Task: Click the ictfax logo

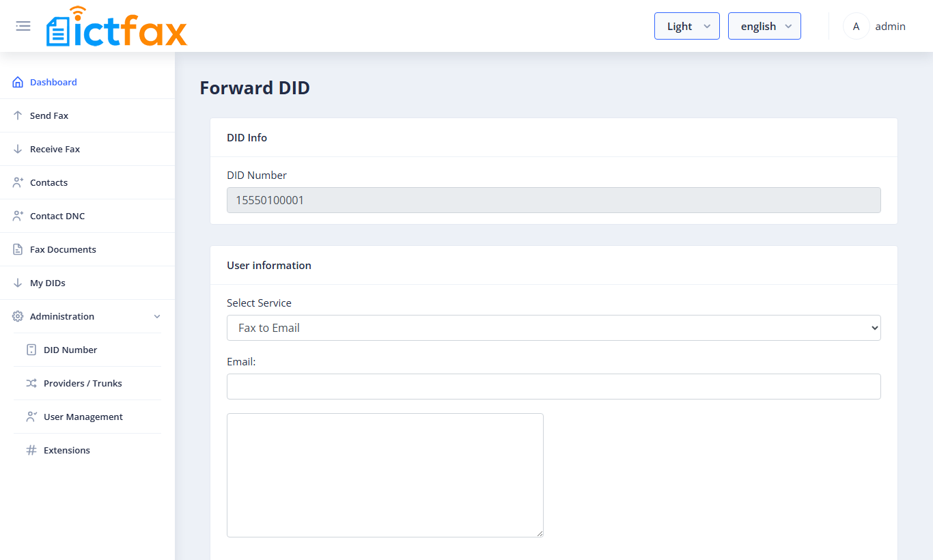Action: (117, 27)
